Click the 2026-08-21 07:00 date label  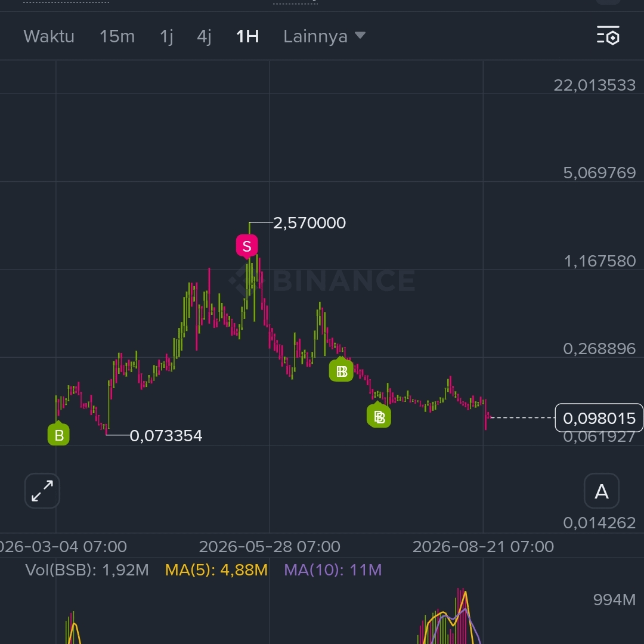click(x=483, y=547)
